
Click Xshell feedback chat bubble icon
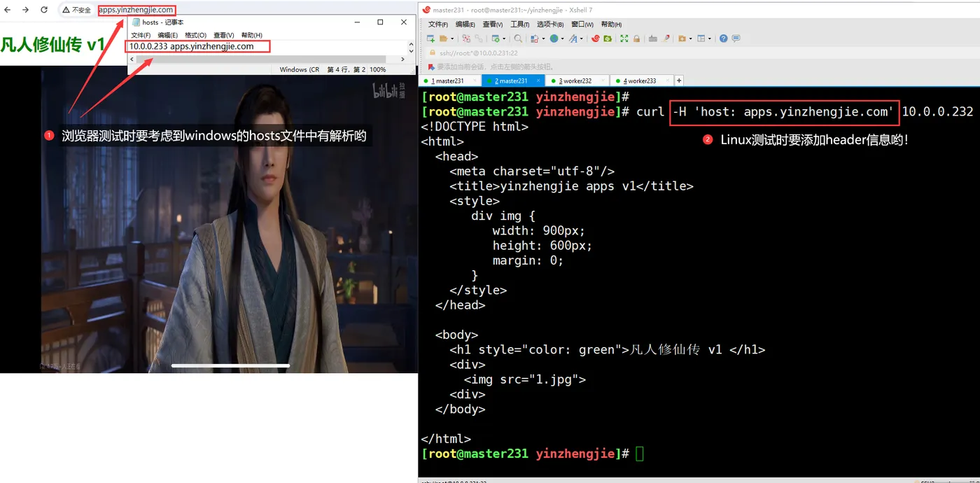(736, 38)
